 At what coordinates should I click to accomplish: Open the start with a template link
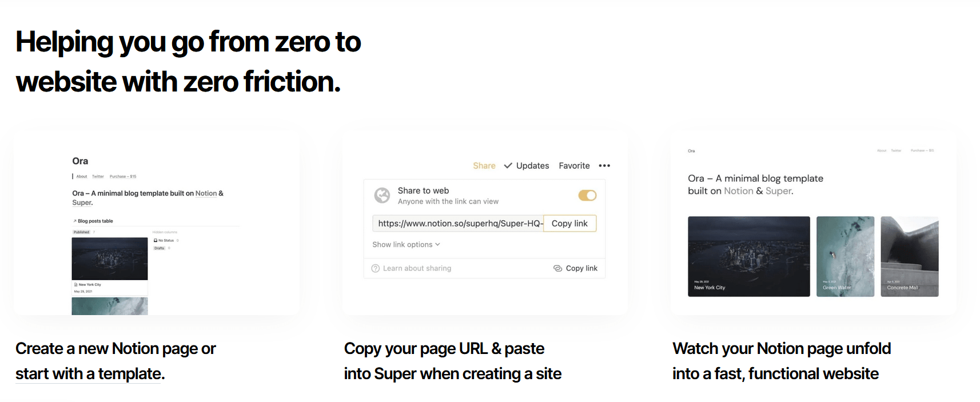(x=90, y=374)
